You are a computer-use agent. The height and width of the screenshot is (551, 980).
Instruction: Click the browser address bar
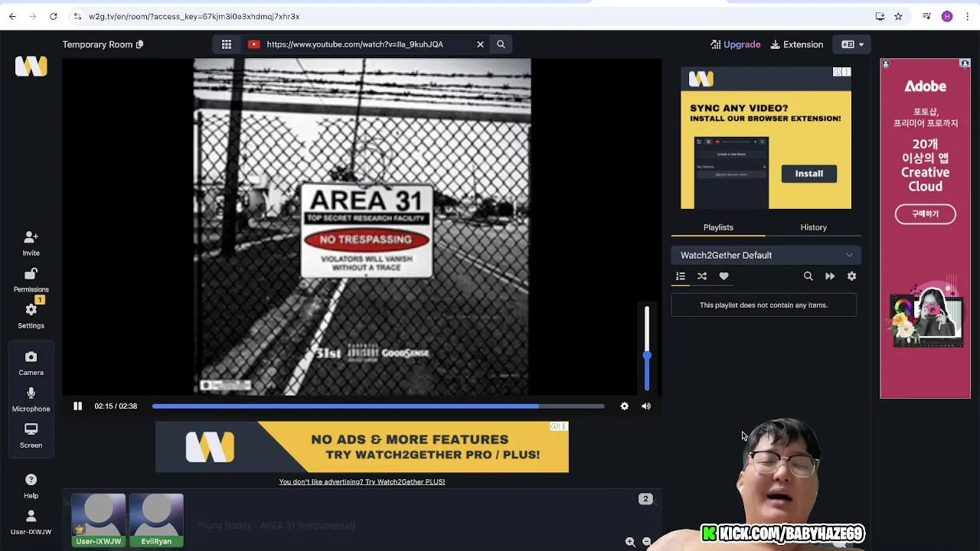475,16
